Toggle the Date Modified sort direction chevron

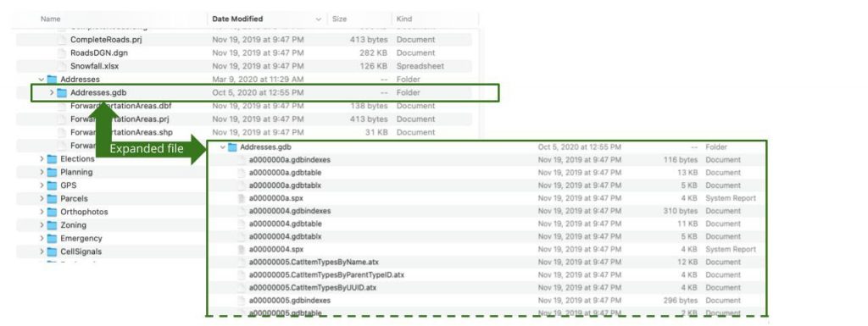(x=319, y=19)
